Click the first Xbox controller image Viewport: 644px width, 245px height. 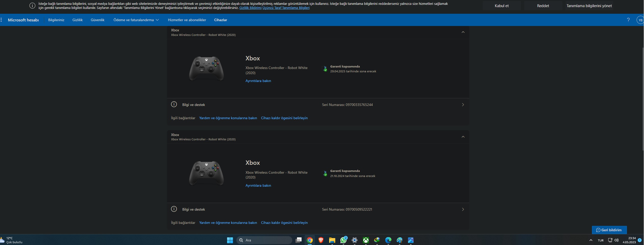(x=206, y=69)
